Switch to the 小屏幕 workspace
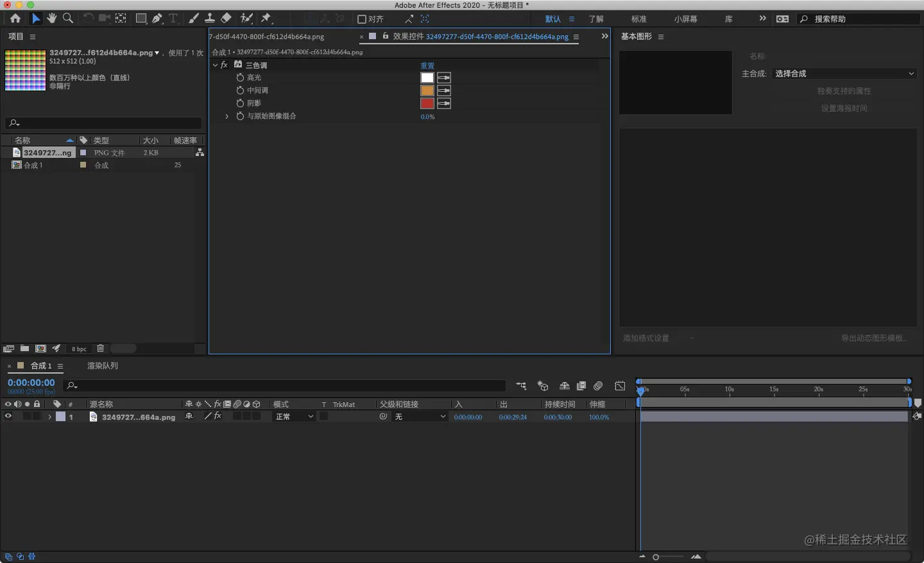The width and height of the screenshot is (924, 563). pyautogui.click(x=686, y=19)
